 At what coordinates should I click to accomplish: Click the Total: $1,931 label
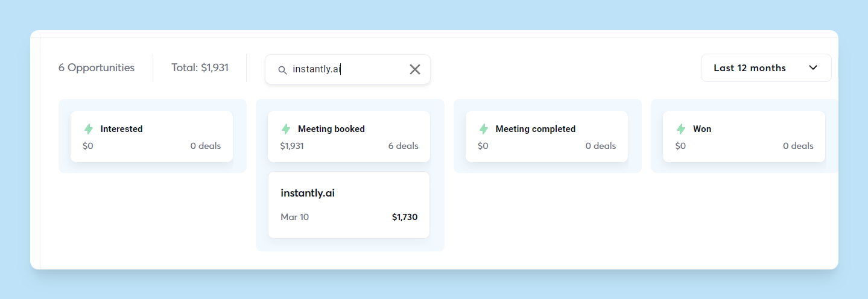coord(200,68)
